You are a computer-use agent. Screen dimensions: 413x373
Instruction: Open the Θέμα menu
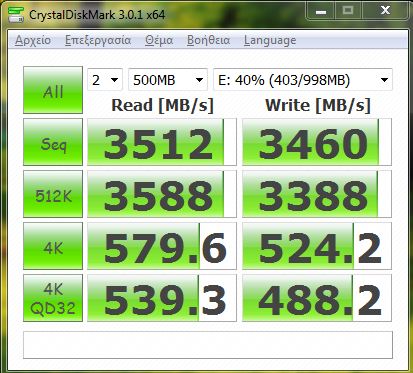coord(159,40)
